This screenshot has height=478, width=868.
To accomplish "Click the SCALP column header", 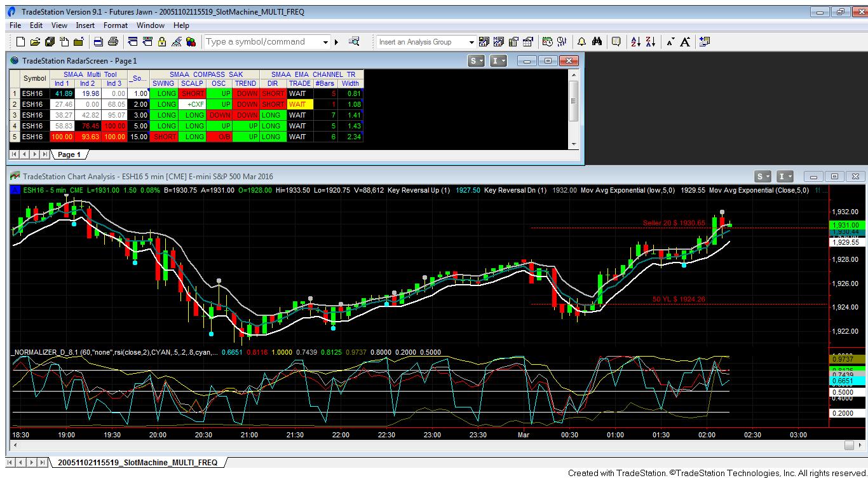I will point(193,83).
